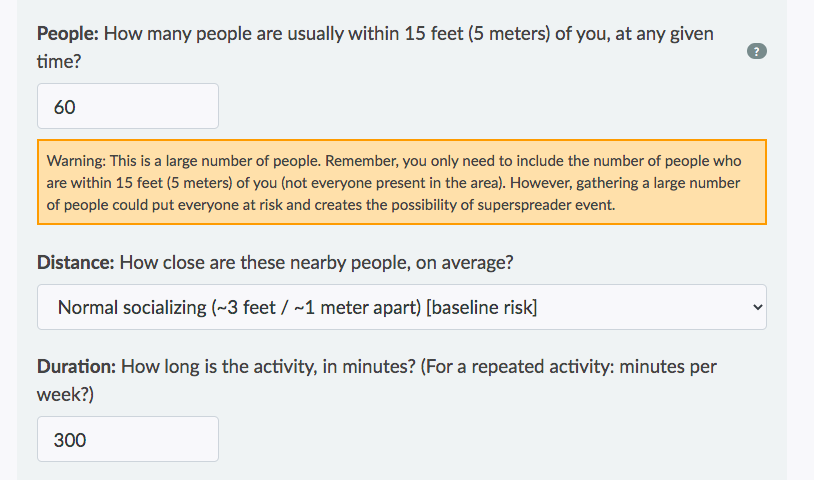Click the bold "People:" label

pos(68,33)
